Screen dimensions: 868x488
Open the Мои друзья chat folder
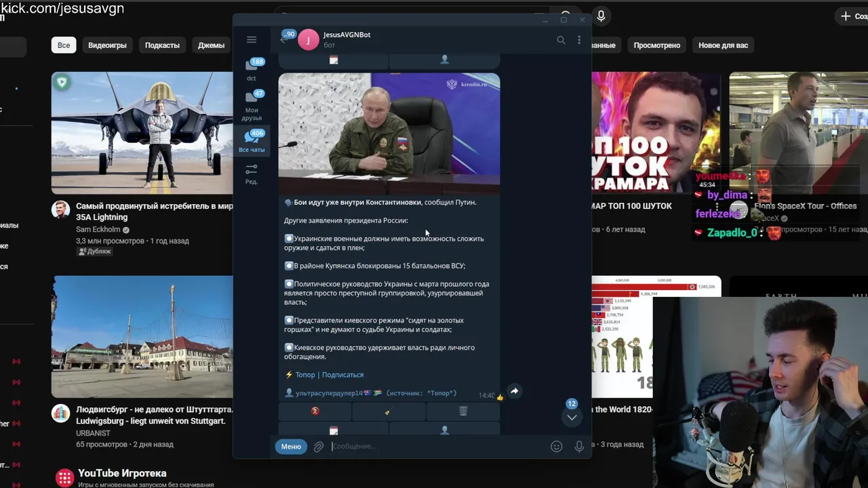[x=252, y=106]
